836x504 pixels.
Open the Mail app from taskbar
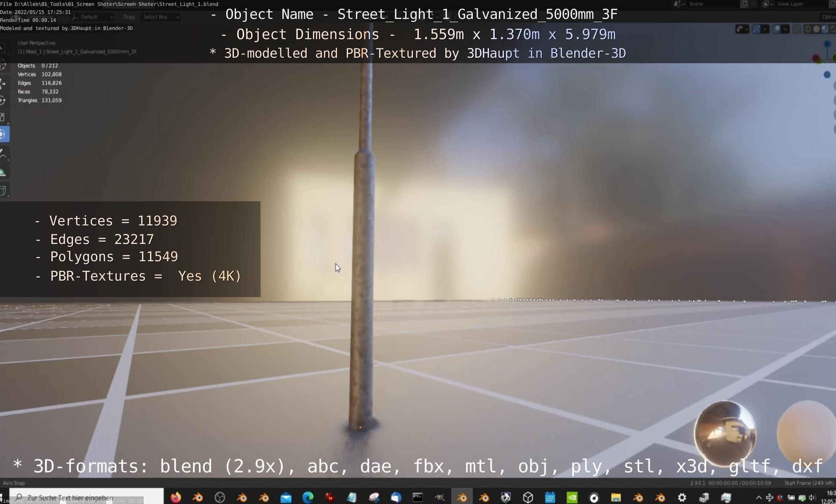point(286,497)
